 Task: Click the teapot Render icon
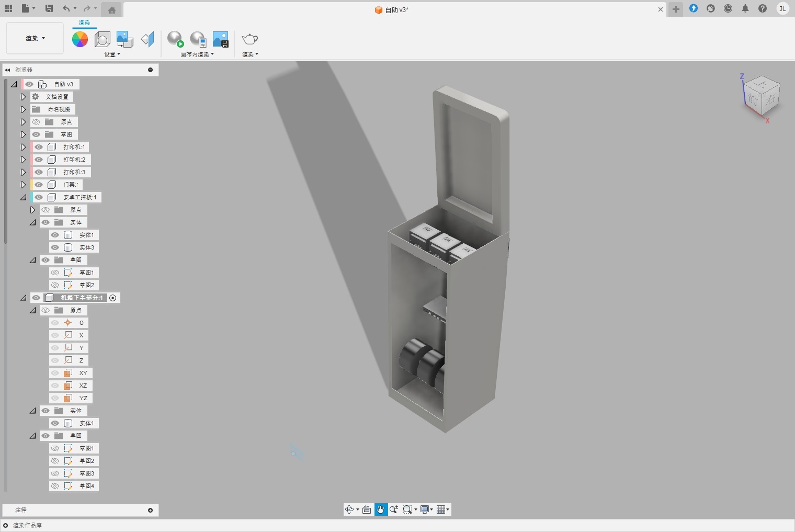250,39
